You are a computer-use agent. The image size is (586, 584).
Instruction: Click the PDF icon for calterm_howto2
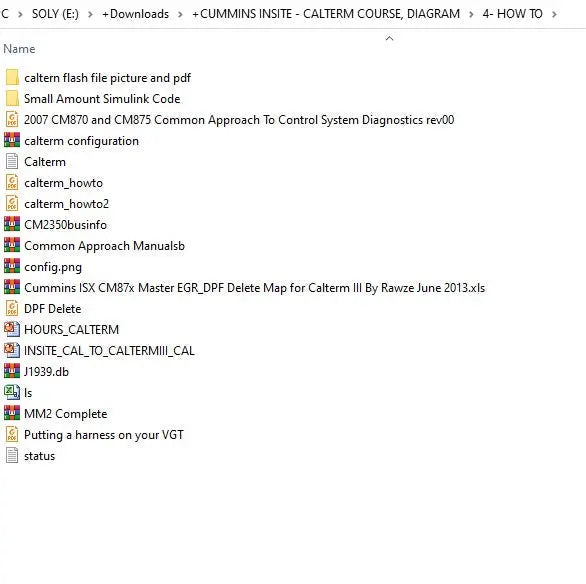click(12, 204)
